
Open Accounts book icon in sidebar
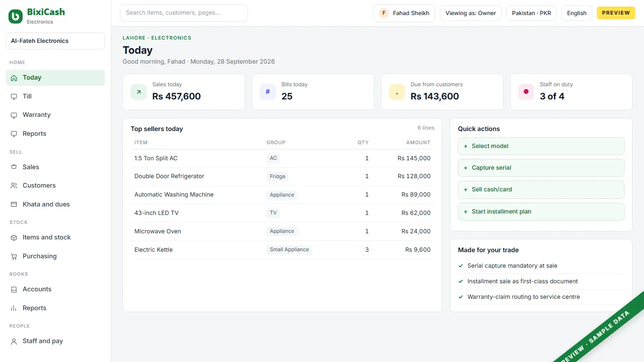[x=14, y=289]
